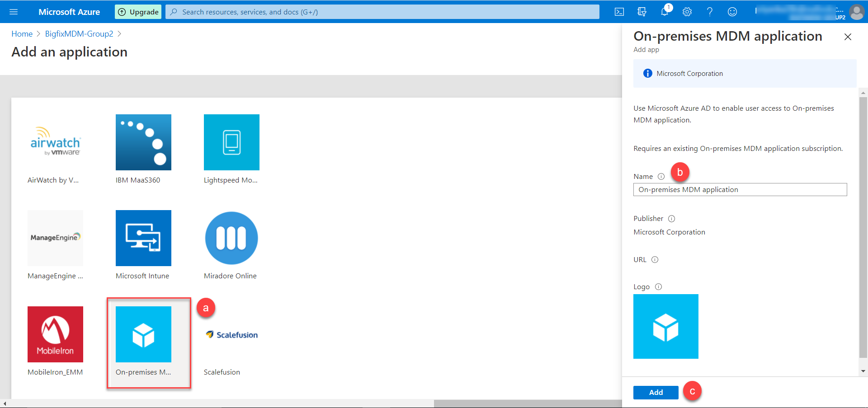This screenshot has width=868, height=408.
Task: Select the IBM MaaS360 app icon
Action: (x=143, y=142)
